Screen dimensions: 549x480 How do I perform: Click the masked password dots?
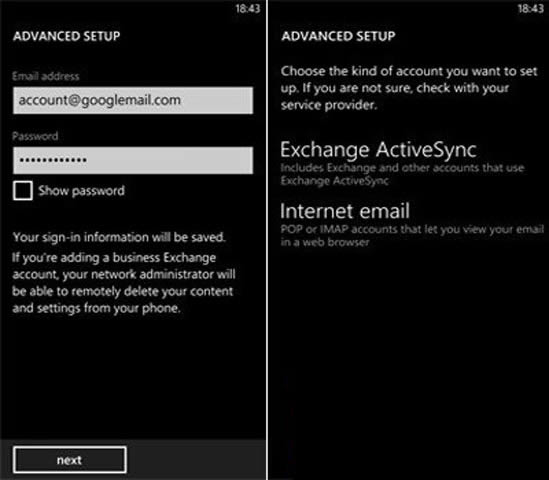pyautogui.click(x=53, y=160)
